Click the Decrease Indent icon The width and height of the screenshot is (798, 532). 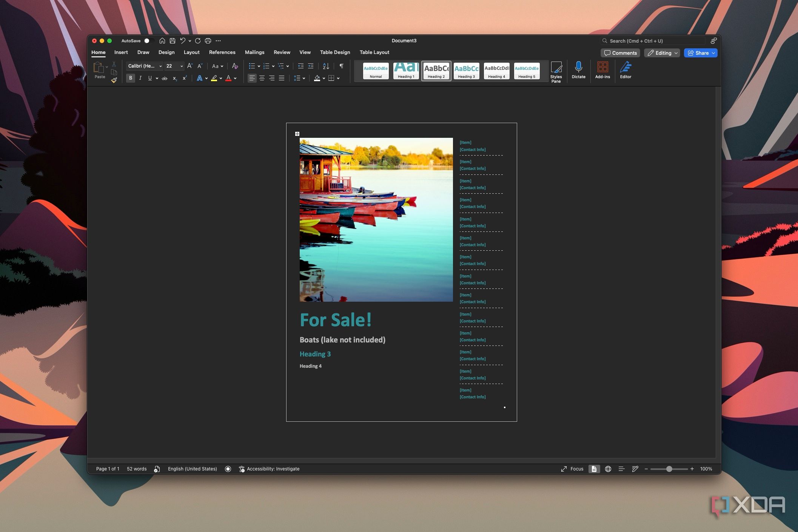coord(301,66)
